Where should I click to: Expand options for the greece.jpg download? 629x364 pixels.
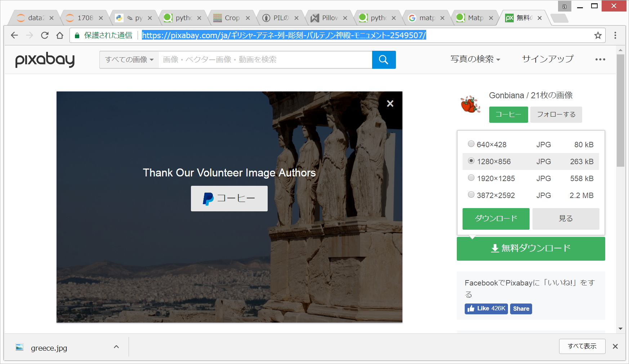116,347
